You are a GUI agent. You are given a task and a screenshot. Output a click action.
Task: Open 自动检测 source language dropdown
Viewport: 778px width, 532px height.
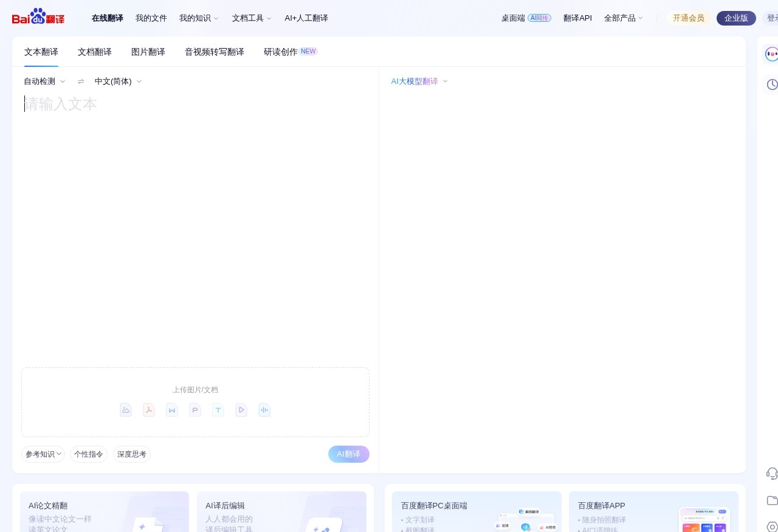(44, 81)
